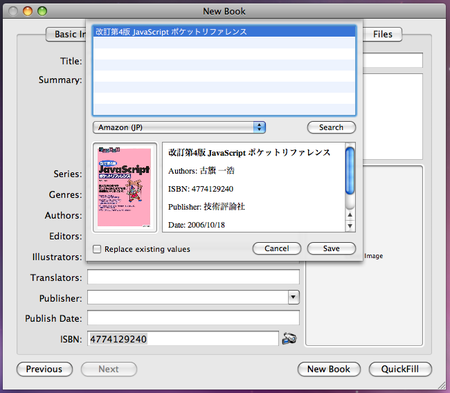Viewport: 450px width, 393px height.
Task: Click the Search button
Action: click(331, 127)
